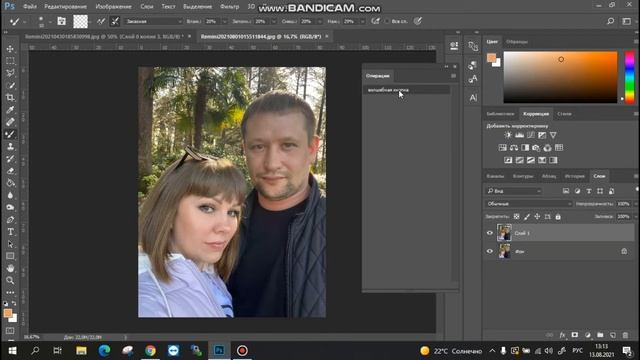This screenshot has width=640, height=360.
Task: Hide the Слой 1 layer
Action: 490,233
